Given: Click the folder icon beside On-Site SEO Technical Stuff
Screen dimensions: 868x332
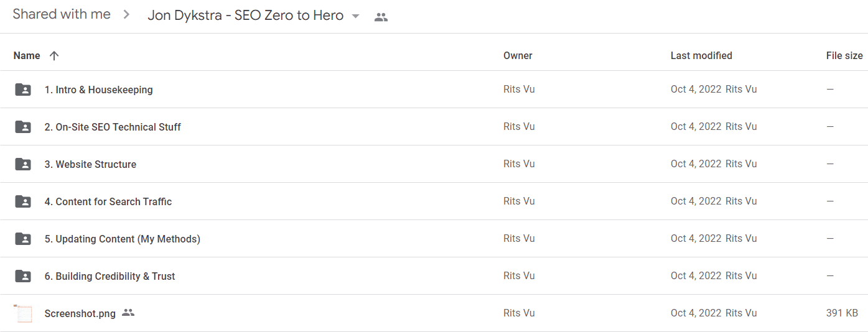Looking at the screenshot, I should coord(23,127).
